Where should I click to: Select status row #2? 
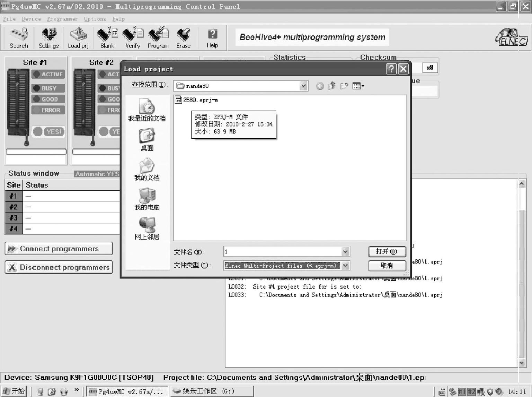[x=63, y=207]
